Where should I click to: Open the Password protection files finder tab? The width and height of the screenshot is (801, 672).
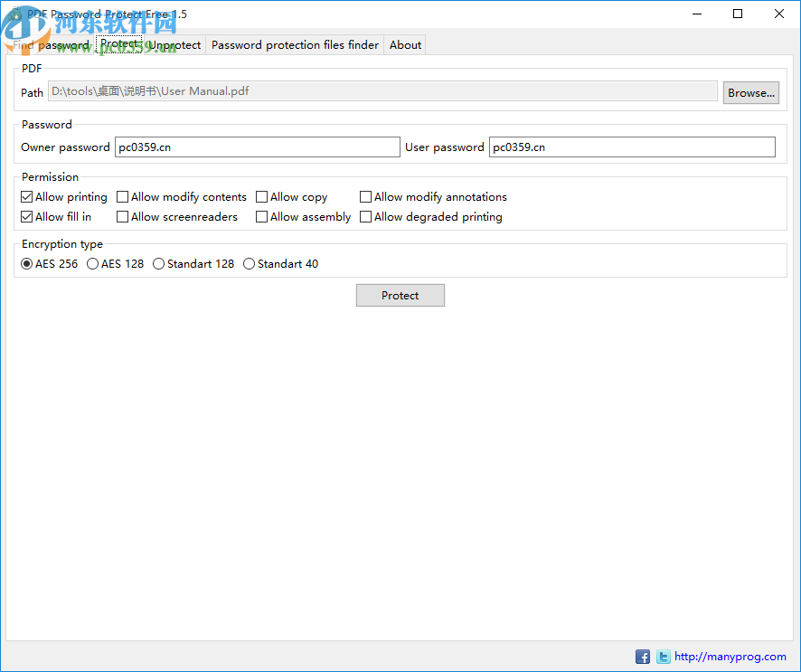[x=294, y=44]
